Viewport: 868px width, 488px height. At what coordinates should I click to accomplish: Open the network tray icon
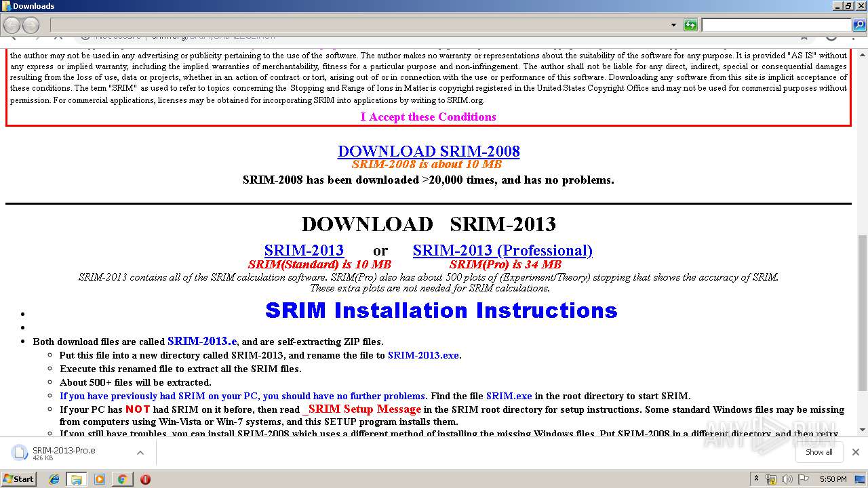click(771, 479)
